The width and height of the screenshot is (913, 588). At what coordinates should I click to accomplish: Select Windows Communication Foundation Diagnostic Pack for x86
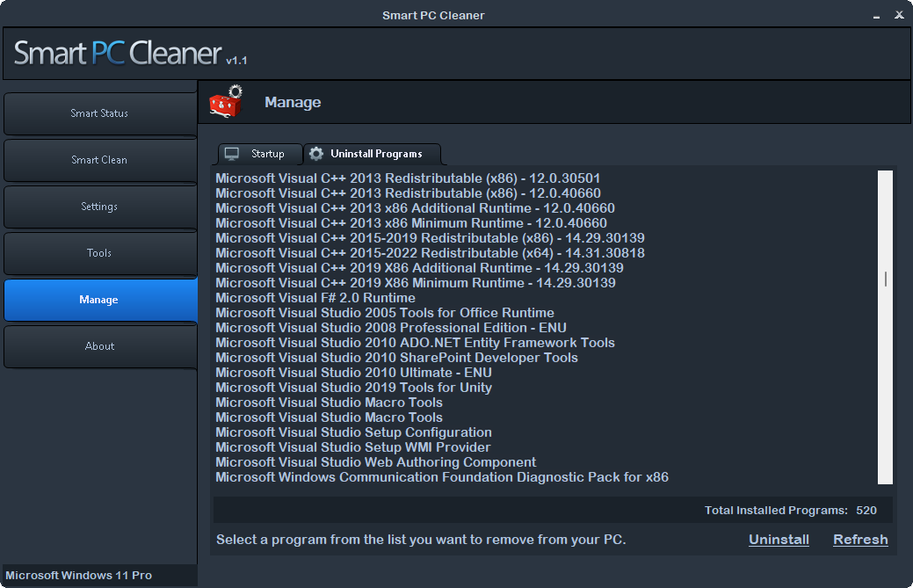pyautogui.click(x=442, y=477)
